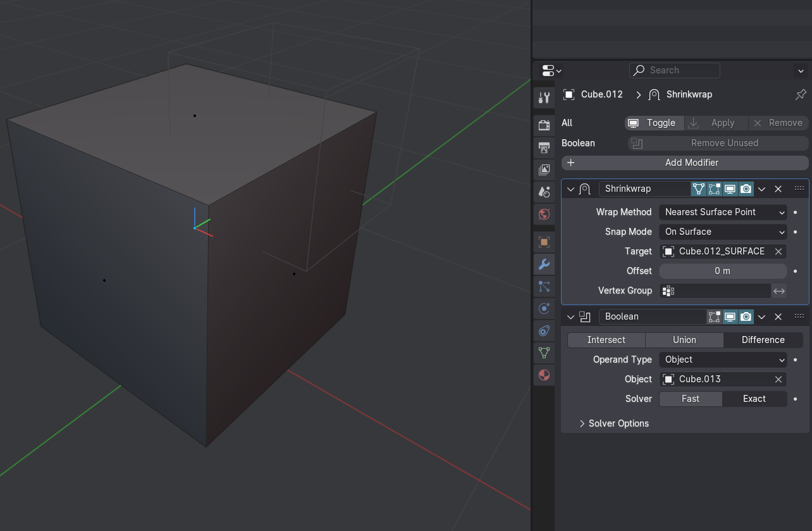Open the Physics properties tab
This screenshot has height=531, width=812.
pos(544,309)
